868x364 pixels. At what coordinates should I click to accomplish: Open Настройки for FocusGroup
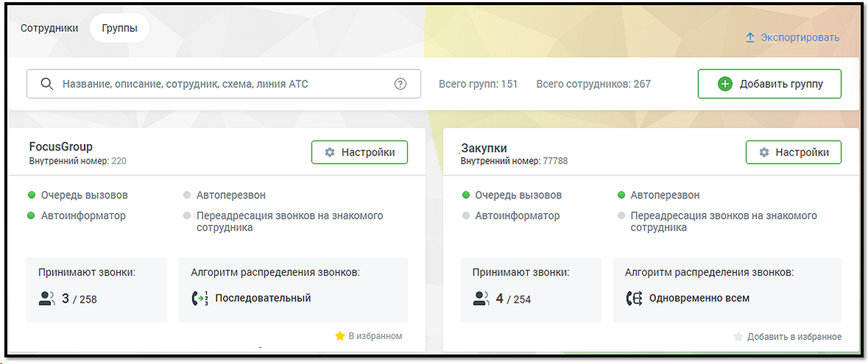click(x=359, y=152)
